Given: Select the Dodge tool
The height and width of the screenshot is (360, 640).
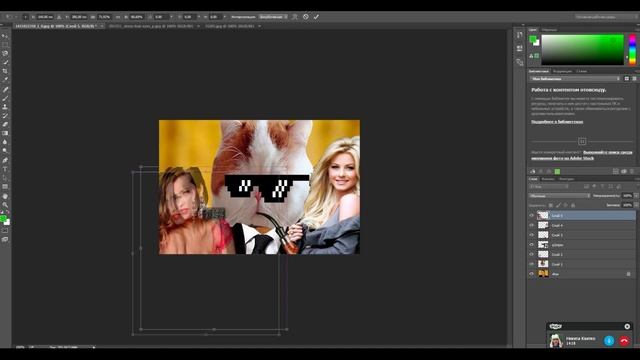Looking at the screenshot, I should point(5,151).
